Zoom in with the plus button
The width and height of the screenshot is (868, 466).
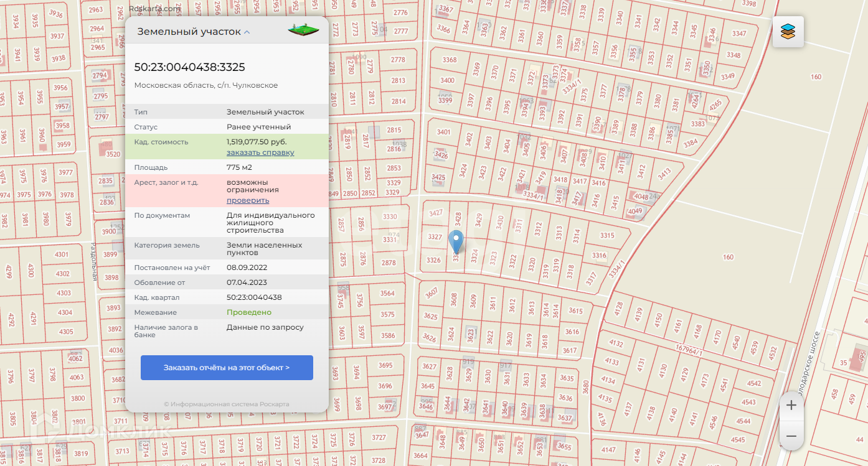click(x=791, y=406)
